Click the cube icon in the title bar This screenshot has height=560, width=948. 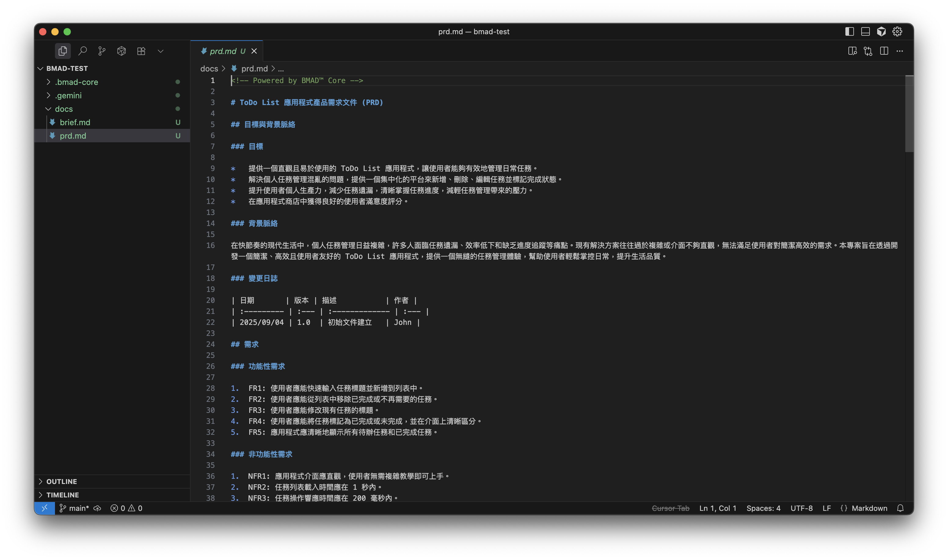click(x=881, y=32)
